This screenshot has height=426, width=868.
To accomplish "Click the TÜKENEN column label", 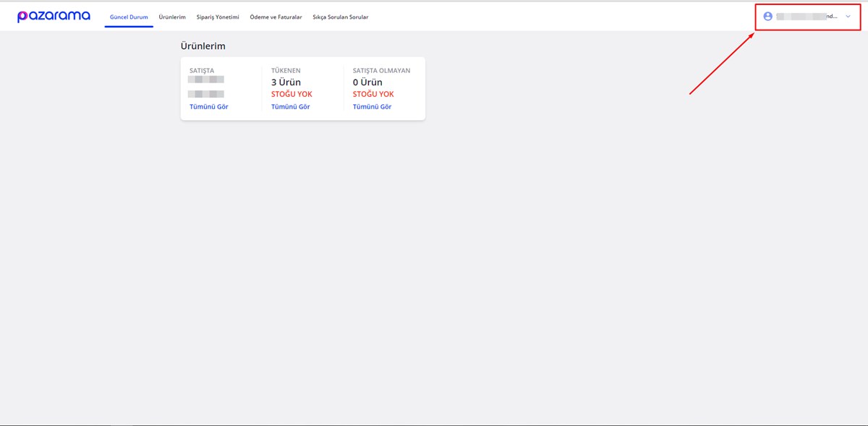I will 286,70.
